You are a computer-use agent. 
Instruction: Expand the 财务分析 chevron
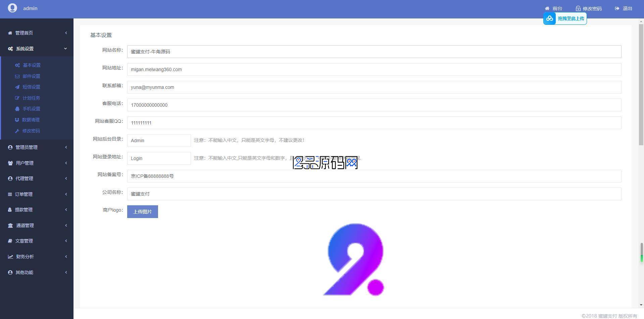coord(66,256)
